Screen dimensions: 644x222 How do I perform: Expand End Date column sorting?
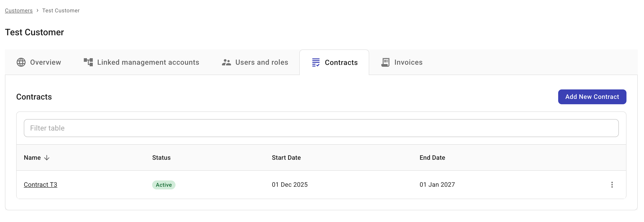point(432,158)
